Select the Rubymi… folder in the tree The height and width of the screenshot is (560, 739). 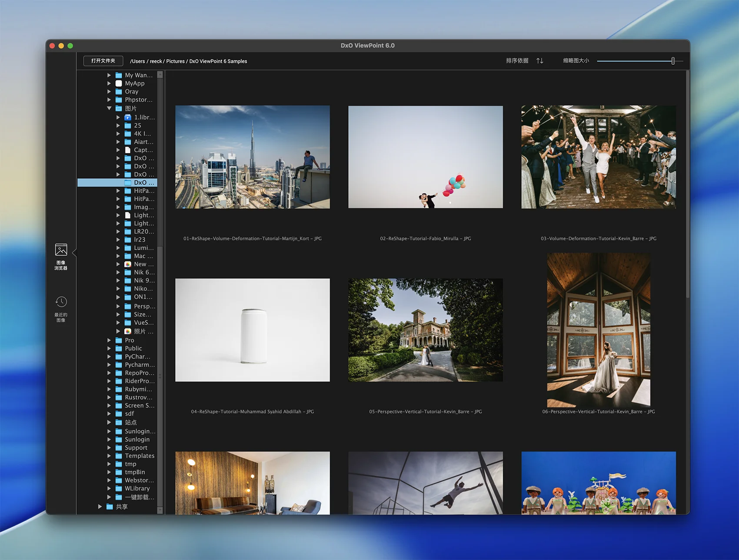[138, 389]
